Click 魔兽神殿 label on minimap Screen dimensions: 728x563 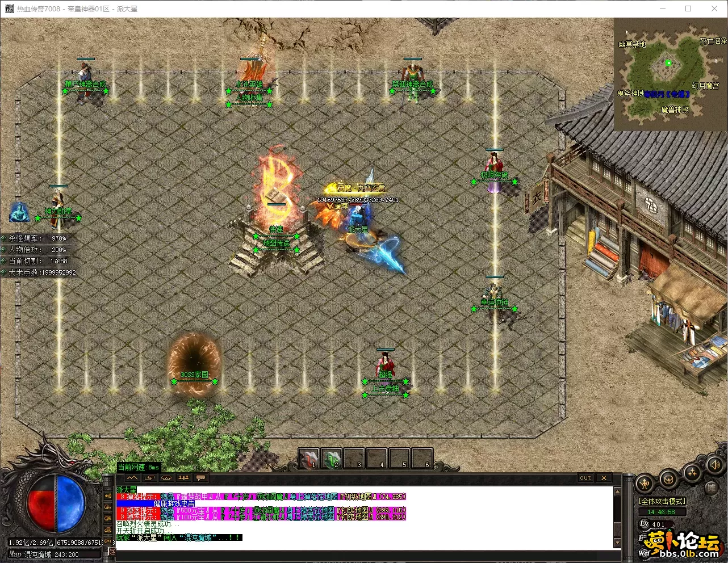tap(675, 110)
